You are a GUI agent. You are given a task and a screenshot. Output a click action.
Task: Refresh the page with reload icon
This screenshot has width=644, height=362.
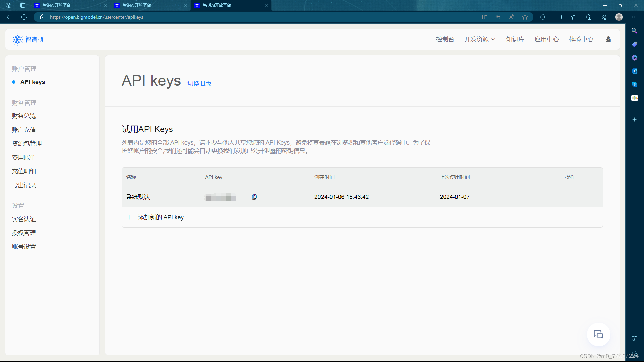24,17
